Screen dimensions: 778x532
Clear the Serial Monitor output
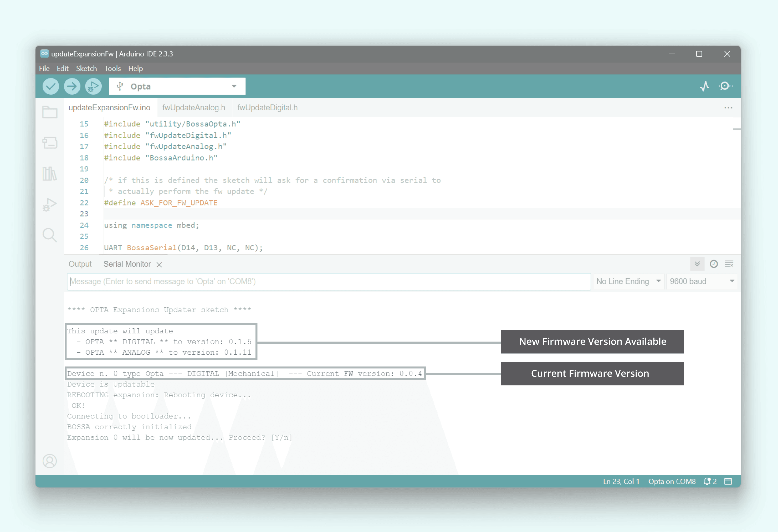coord(729,264)
